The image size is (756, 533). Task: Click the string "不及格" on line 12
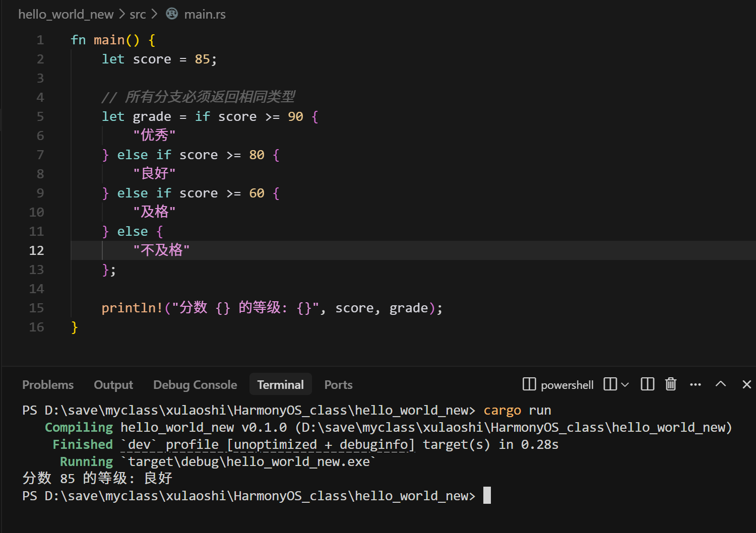[x=161, y=250]
